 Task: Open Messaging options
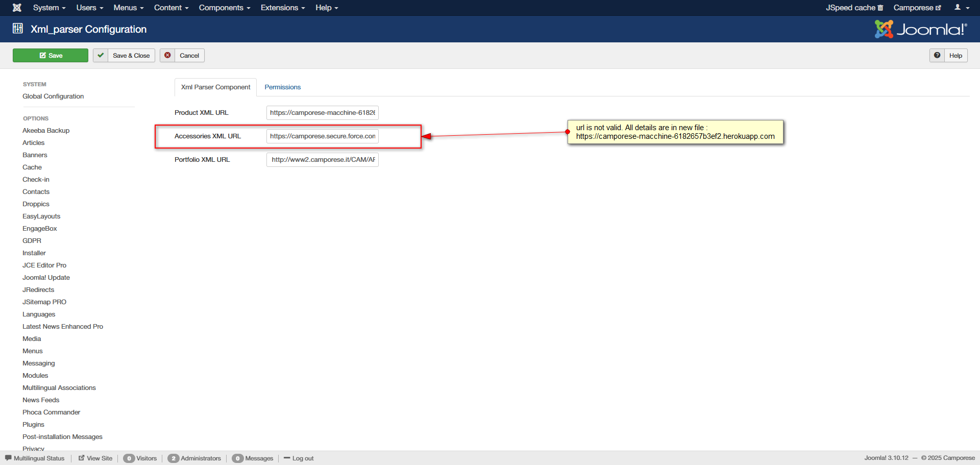coord(39,363)
